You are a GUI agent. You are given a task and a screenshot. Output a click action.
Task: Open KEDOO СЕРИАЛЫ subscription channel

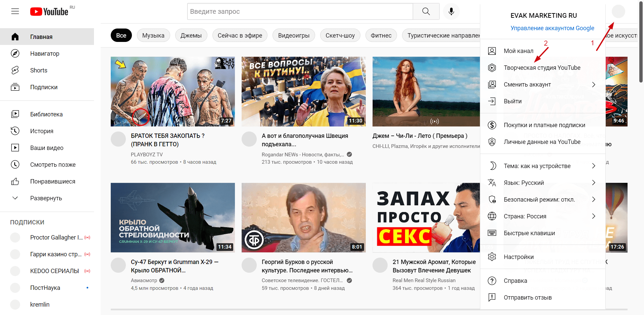pyautogui.click(x=47, y=271)
